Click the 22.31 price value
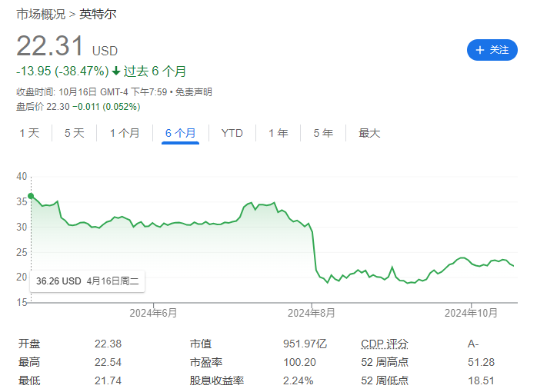This screenshot has height=392, width=547. [x=50, y=45]
